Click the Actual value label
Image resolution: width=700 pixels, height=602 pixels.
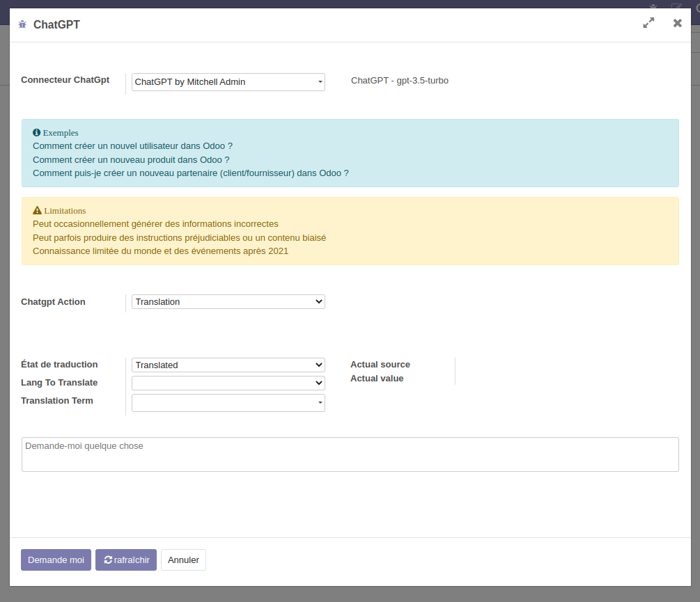point(377,379)
